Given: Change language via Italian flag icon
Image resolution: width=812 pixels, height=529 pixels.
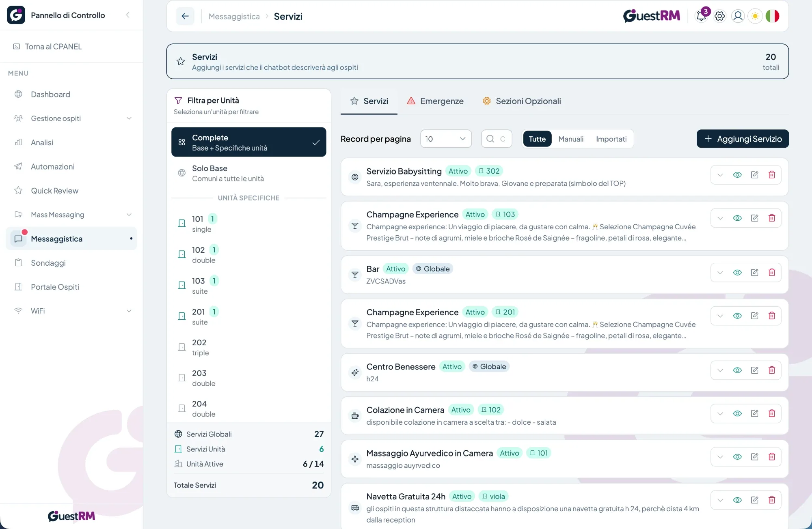Looking at the screenshot, I should 773,16.
